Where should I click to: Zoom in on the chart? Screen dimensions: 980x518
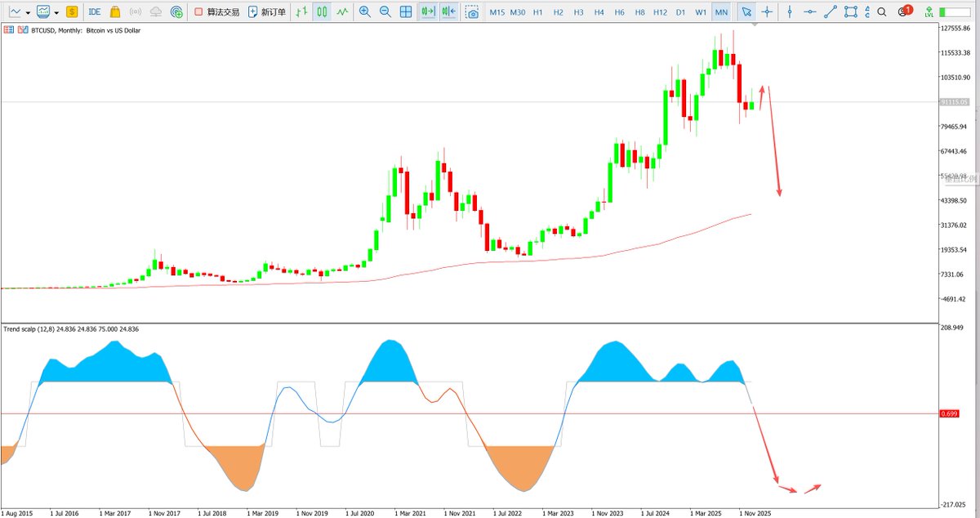pos(364,11)
